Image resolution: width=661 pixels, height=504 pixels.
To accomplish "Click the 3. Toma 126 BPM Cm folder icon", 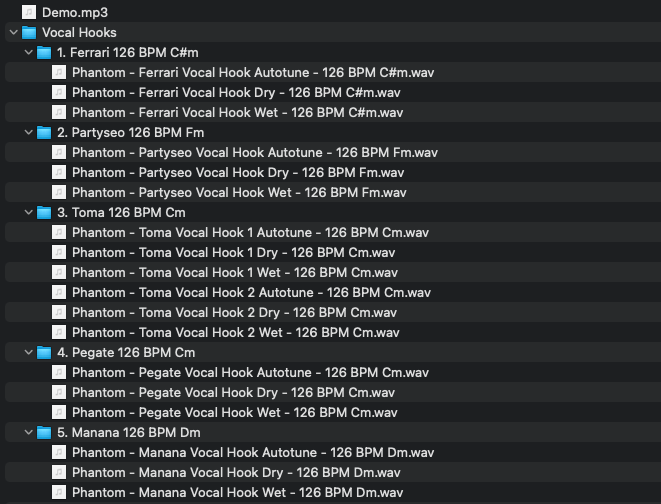I will (43, 212).
